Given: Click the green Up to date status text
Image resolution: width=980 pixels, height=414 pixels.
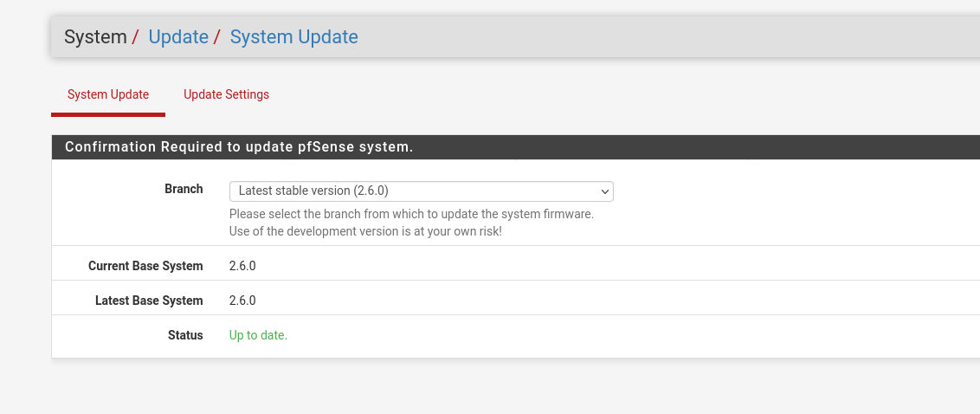Looking at the screenshot, I should [x=258, y=335].
